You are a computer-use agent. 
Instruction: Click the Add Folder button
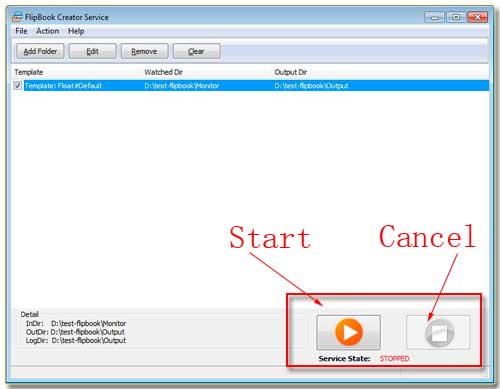[40, 51]
